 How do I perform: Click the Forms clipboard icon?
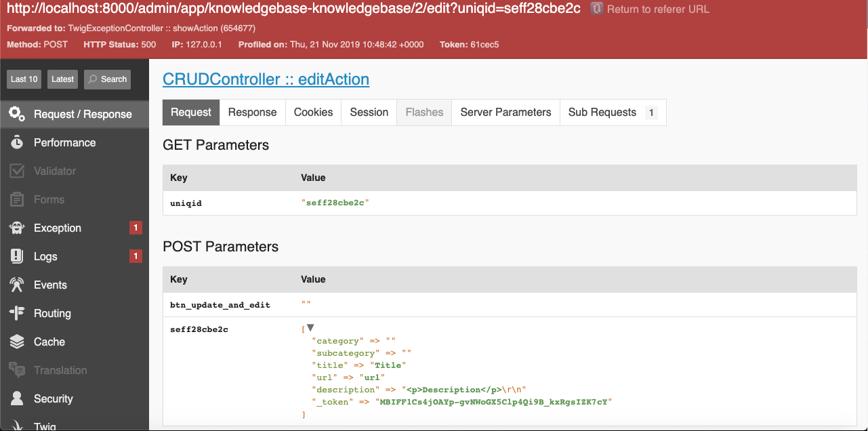[17, 199]
